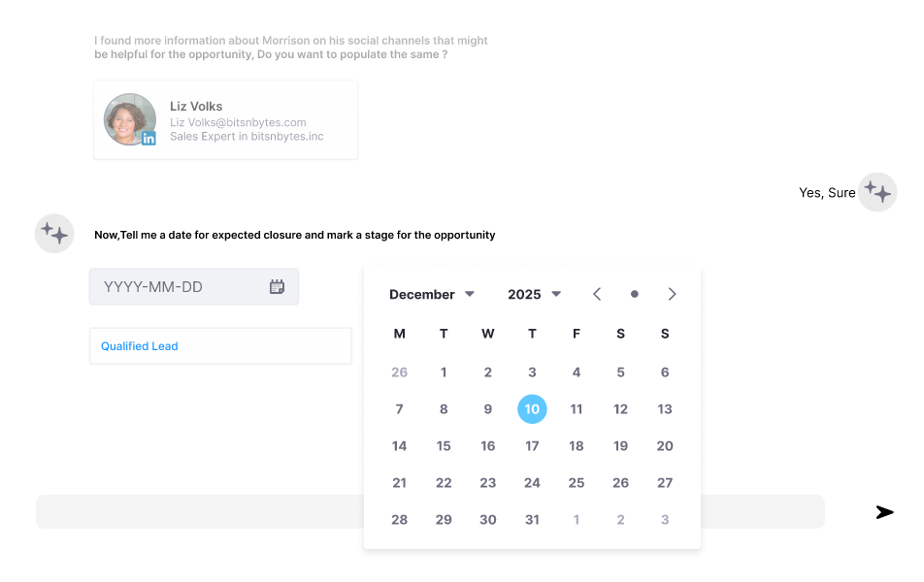The height and width of the screenshot is (582, 924).
Task: Open Liz Volks profile card
Action: tap(226, 120)
